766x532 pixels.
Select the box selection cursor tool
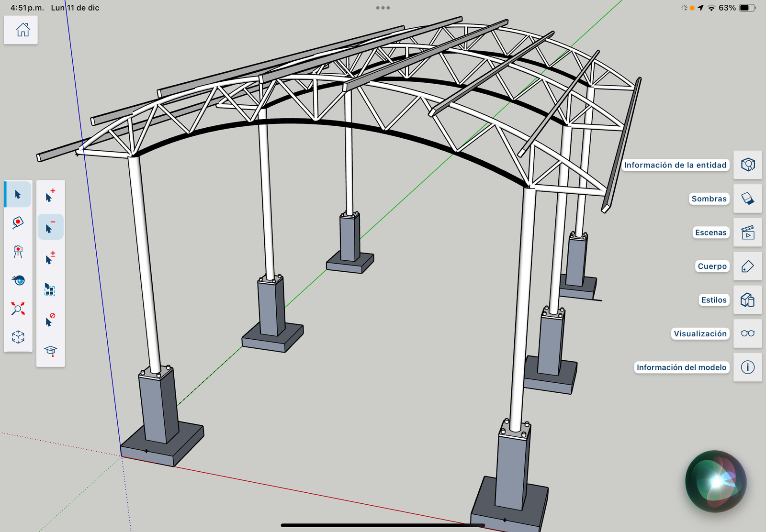pyautogui.click(x=50, y=289)
